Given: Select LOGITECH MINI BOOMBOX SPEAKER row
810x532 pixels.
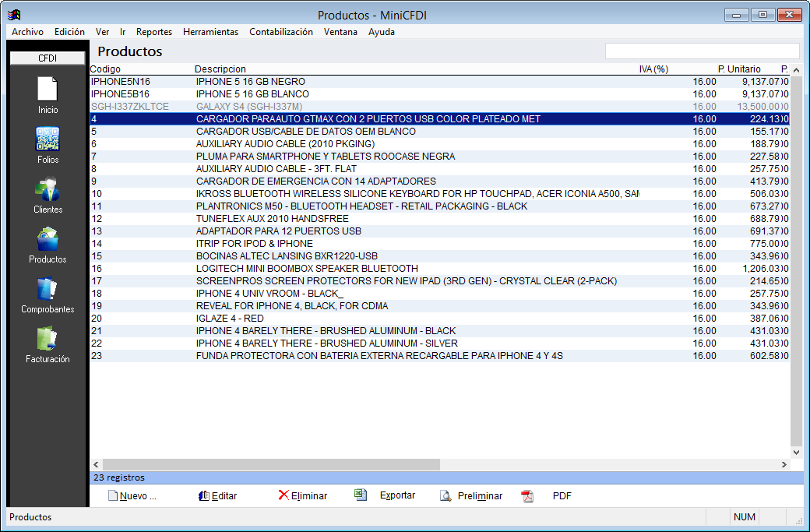Looking at the screenshot, I should point(439,269).
